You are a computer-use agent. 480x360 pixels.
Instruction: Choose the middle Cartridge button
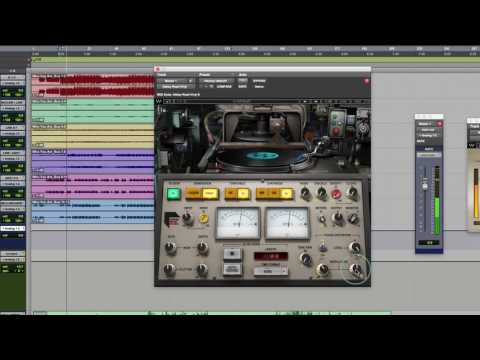[x=274, y=193]
